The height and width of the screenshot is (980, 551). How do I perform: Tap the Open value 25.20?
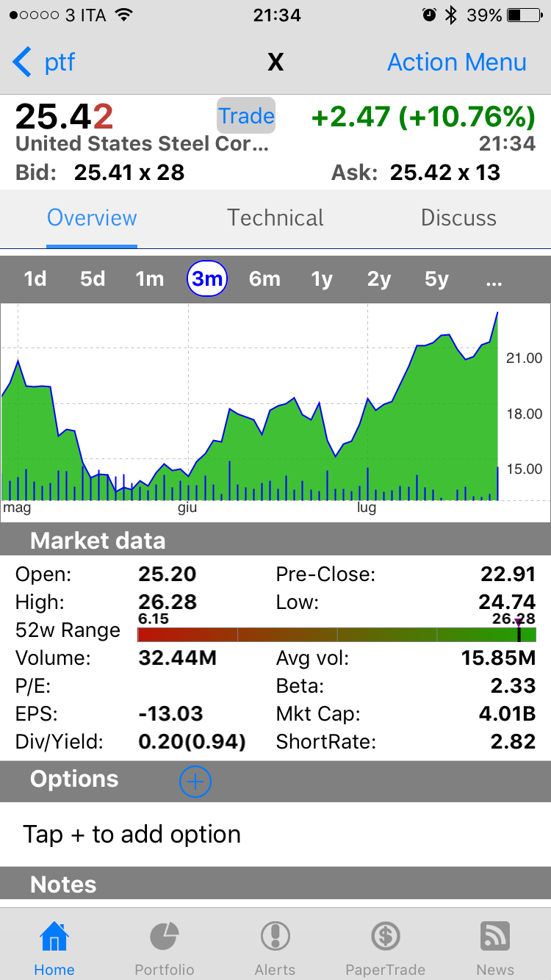tap(168, 574)
